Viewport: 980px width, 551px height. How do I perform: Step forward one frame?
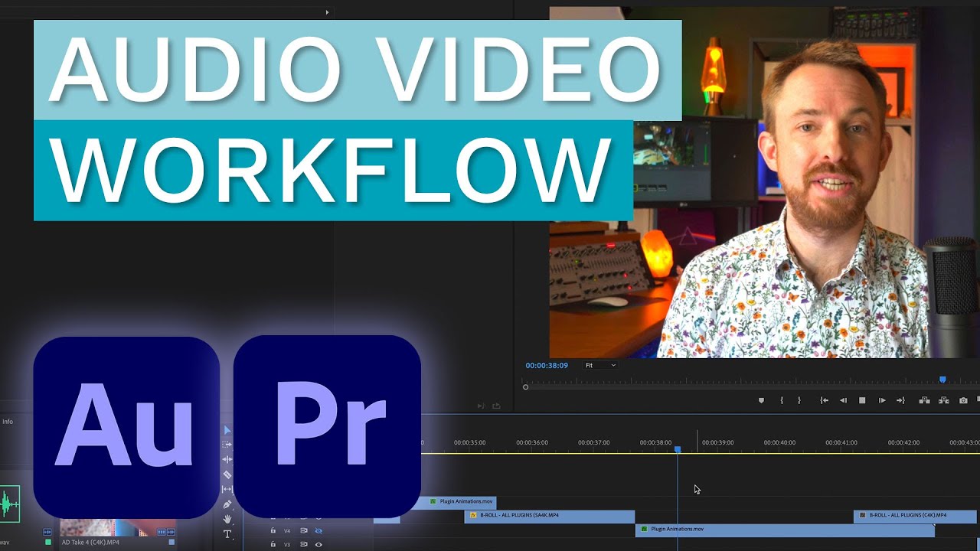click(x=882, y=400)
